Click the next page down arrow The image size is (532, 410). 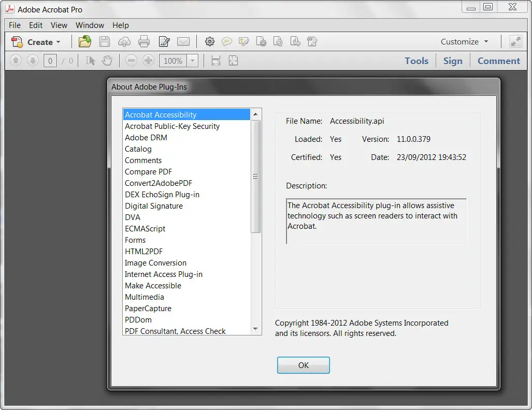[33, 61]
